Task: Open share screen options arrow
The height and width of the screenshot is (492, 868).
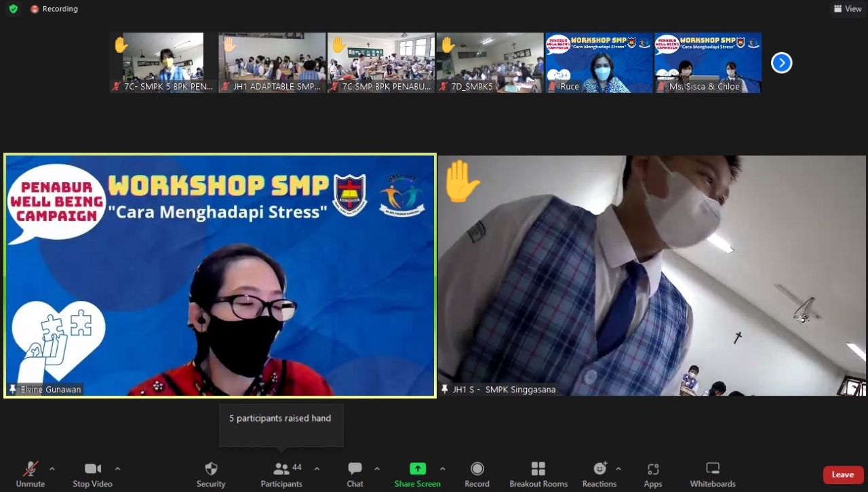Action: (443, 469)
